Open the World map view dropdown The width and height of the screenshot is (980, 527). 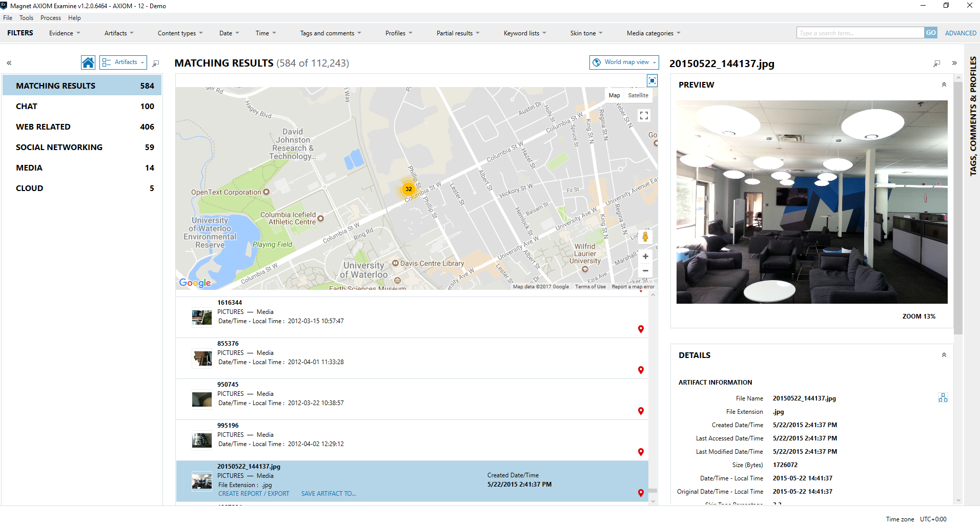(x=624, y=62)
